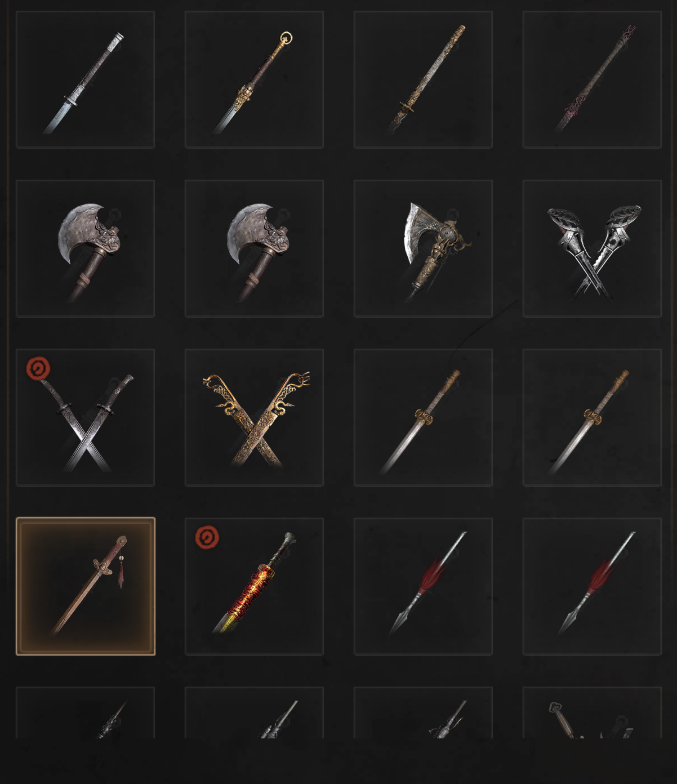
Task: Select stone axe below the silver-hilted sword
Action: [x=85, y=248]
